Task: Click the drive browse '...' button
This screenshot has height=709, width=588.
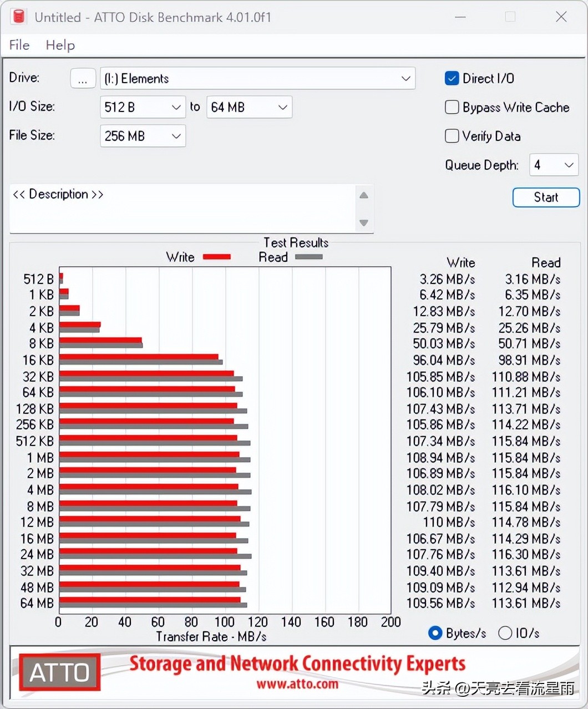Action: pos(83,78)
